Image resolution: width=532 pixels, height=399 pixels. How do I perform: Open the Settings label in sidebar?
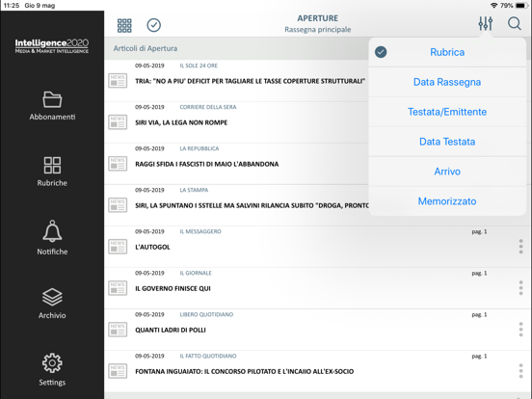click(52, 383)
